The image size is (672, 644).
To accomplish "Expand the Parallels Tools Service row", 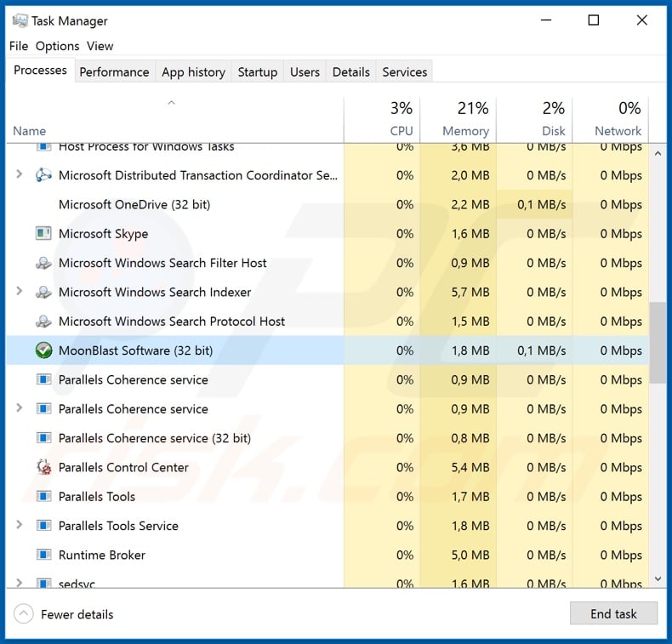I will [x=19, y=524].
